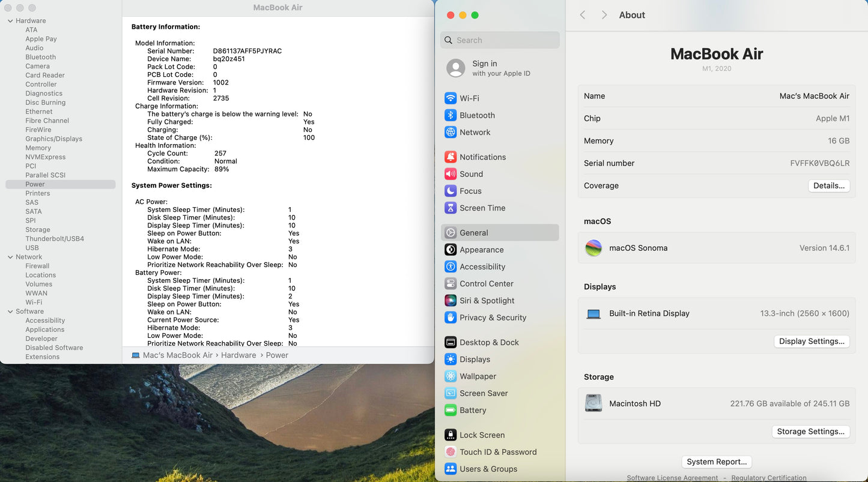This screenshot has width=868, height=482.
Task: Open the Battery icon in sidebar
Action: pos(451,411)
